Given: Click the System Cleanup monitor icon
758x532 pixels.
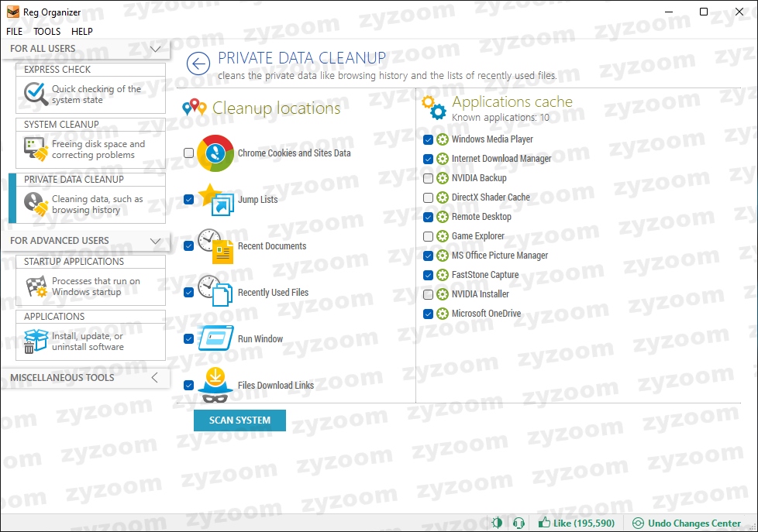Looking at the screenshot, I should (x=36, y=149).
